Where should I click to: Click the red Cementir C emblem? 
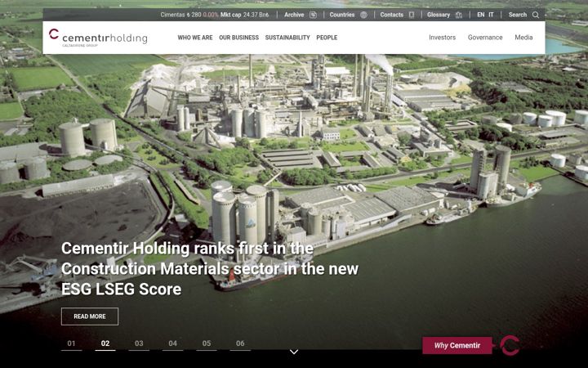click(x=510, y=345)
